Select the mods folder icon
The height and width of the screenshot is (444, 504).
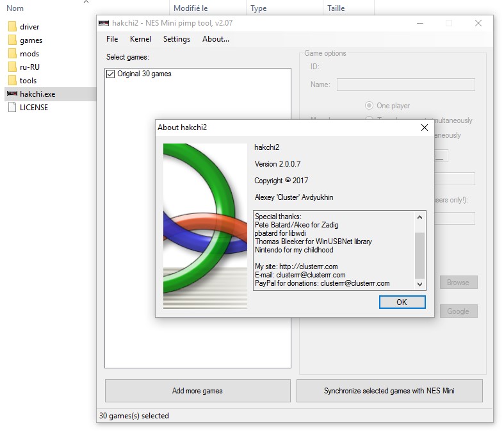coord(12,53)
